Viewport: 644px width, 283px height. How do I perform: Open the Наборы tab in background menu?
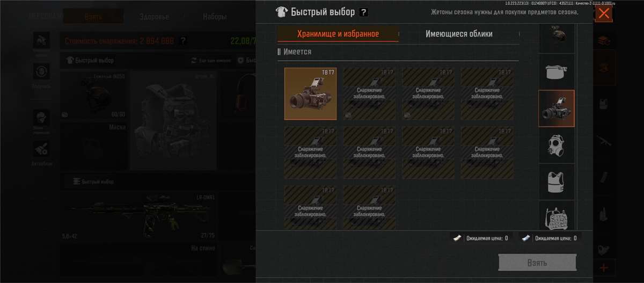(215, 16)
